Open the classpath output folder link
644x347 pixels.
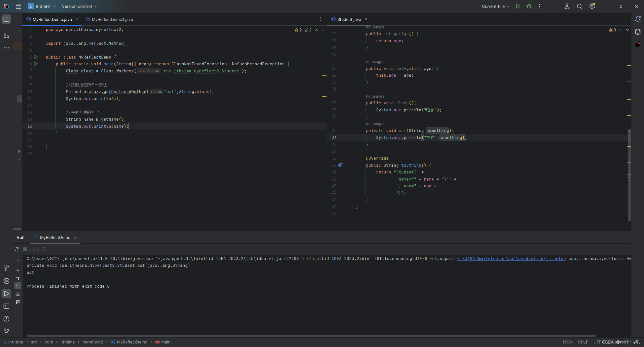pos(511,258)
